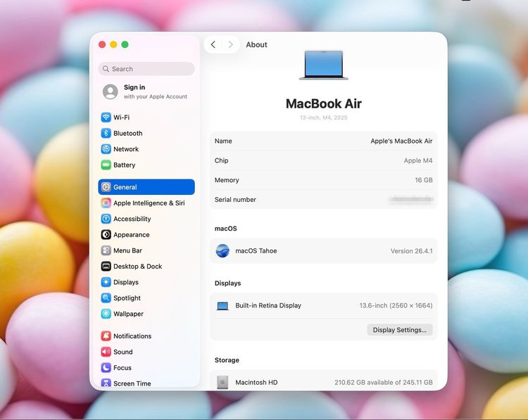528x420 pixels.
Task: Open the Notifications bell icon
Action: tap(106, 336)
